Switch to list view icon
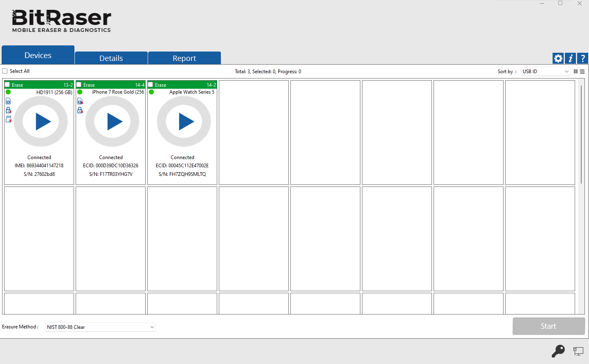This screenshot has width=589, height=364. (582, 72)
